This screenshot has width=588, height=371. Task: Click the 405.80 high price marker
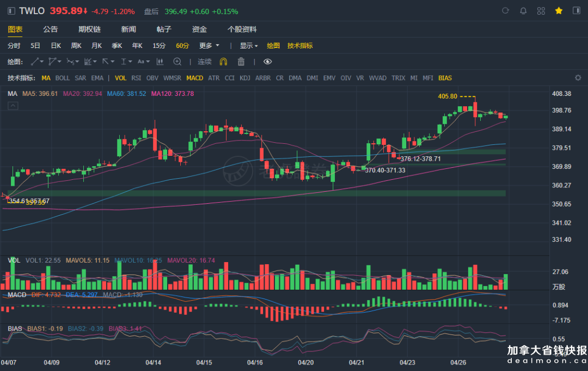tap(447, 96)
